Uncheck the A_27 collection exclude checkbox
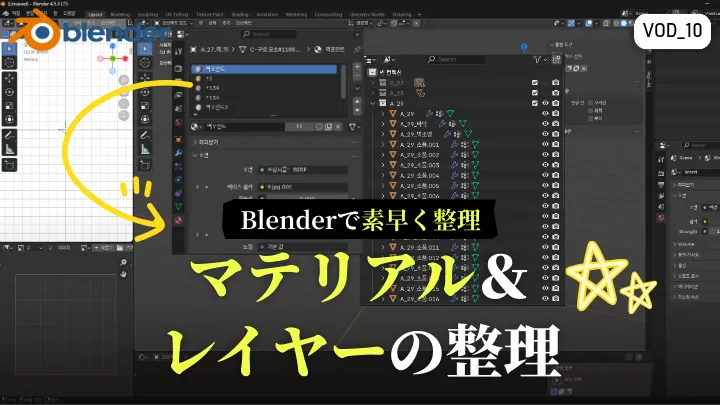Image resolution: width=720 pixels, height=405 pixels. click(535, 83)
